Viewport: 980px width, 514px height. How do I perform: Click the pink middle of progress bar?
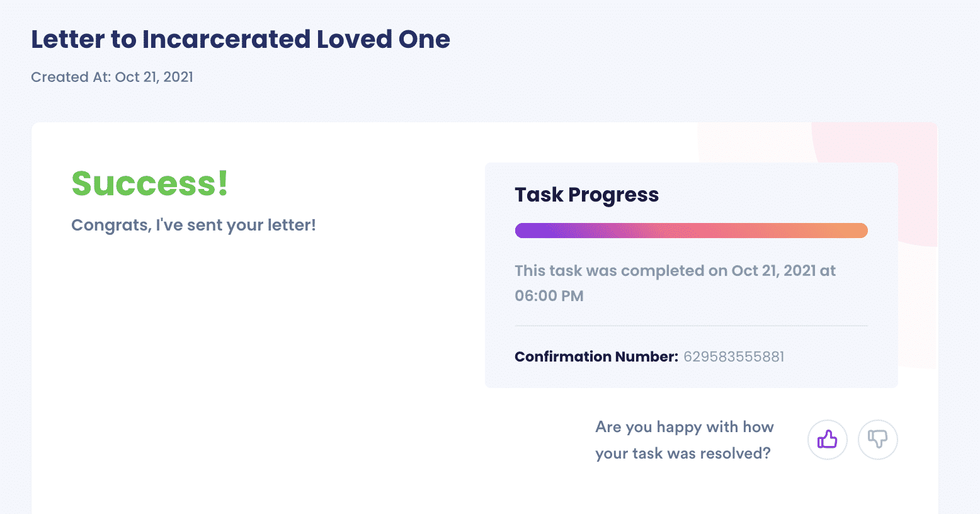[692, 231]
